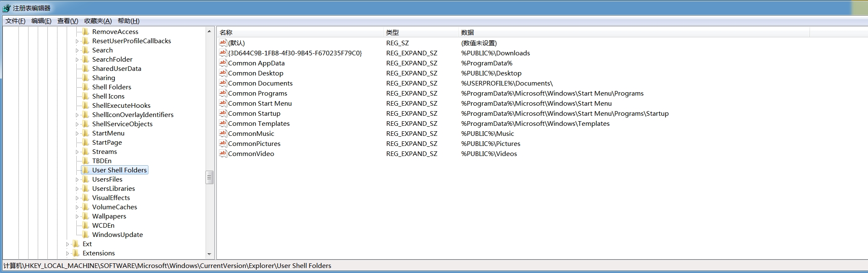
Task: Select the Search key folder icon
Action: (86, 50)
